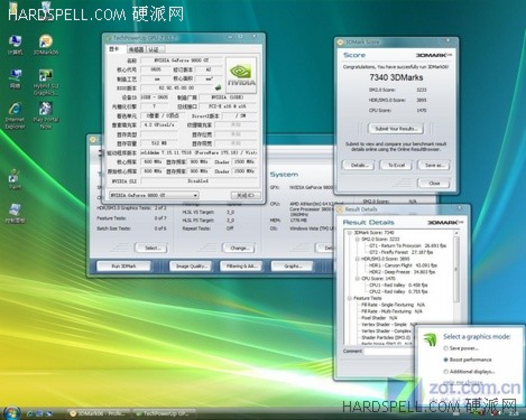526x420 pixels.
Task: Click the 7340 3DMarks score text
Action: click(396, 77)
